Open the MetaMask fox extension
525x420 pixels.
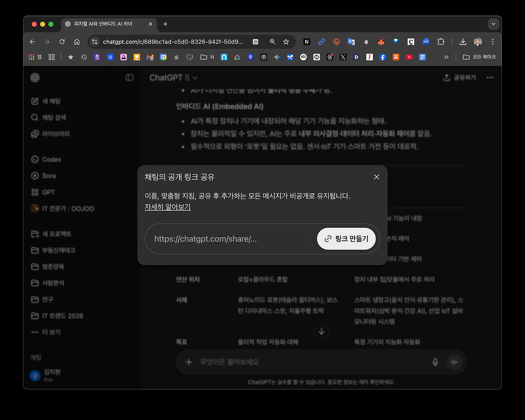pos(381,42)
